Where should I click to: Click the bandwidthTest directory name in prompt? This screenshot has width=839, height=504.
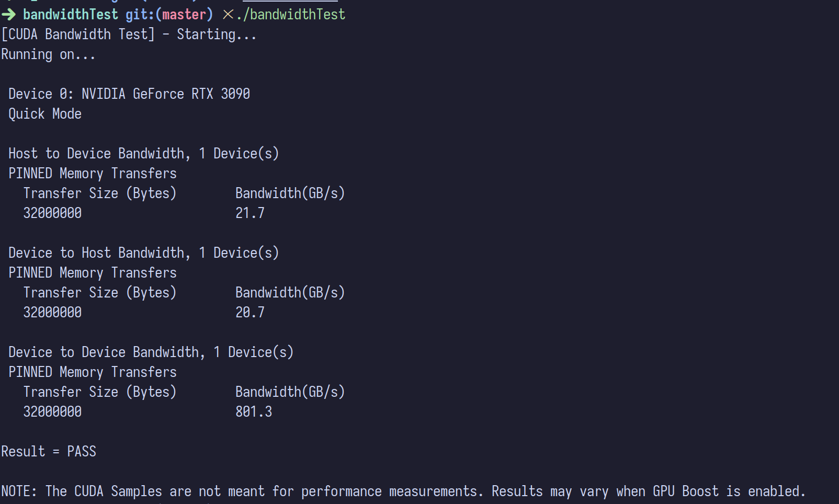pos(71,15)
